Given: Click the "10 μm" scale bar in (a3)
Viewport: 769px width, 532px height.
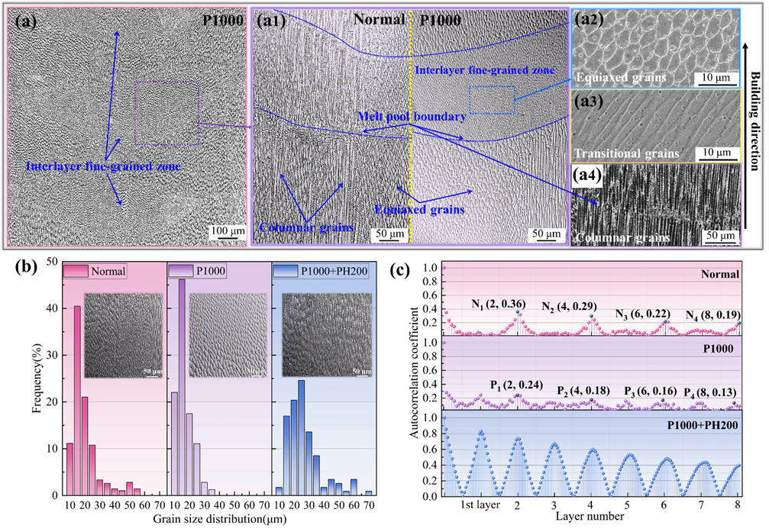Looking at the screenshot, I should point(716,153).
